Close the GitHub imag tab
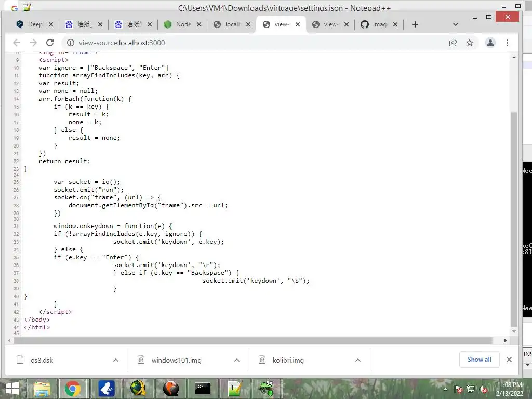 tap(395, 24)
